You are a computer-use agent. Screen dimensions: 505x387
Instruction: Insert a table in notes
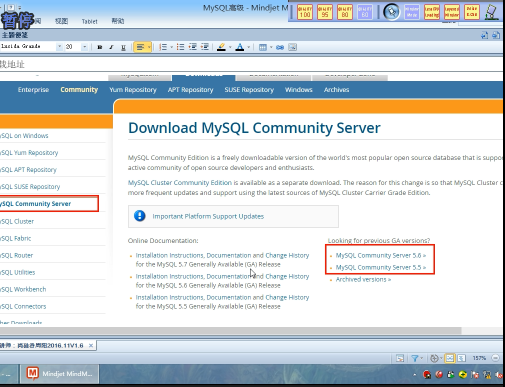263,47
